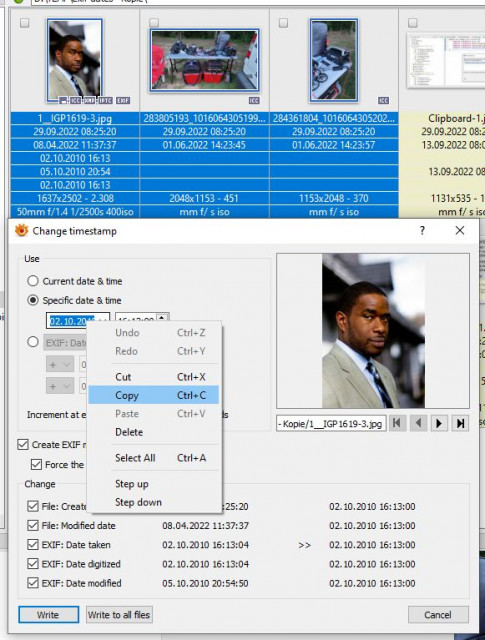Click Write to all files

point(119,614)
